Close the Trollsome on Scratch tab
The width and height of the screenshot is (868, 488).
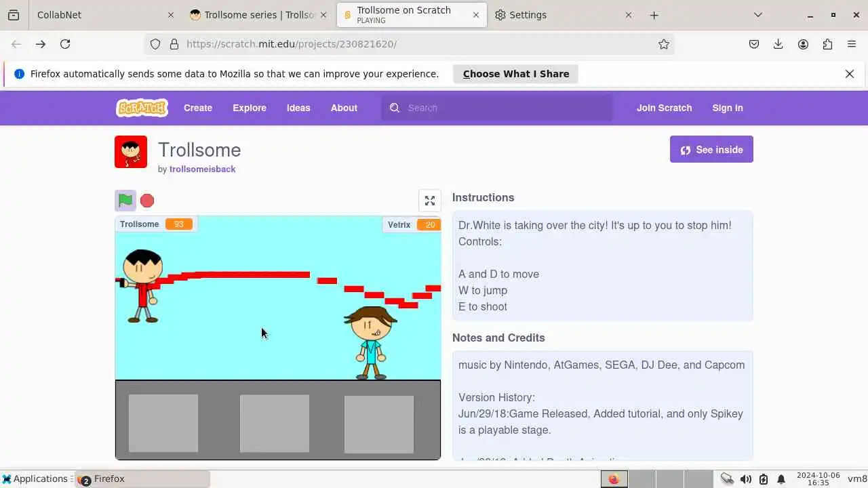476,15
